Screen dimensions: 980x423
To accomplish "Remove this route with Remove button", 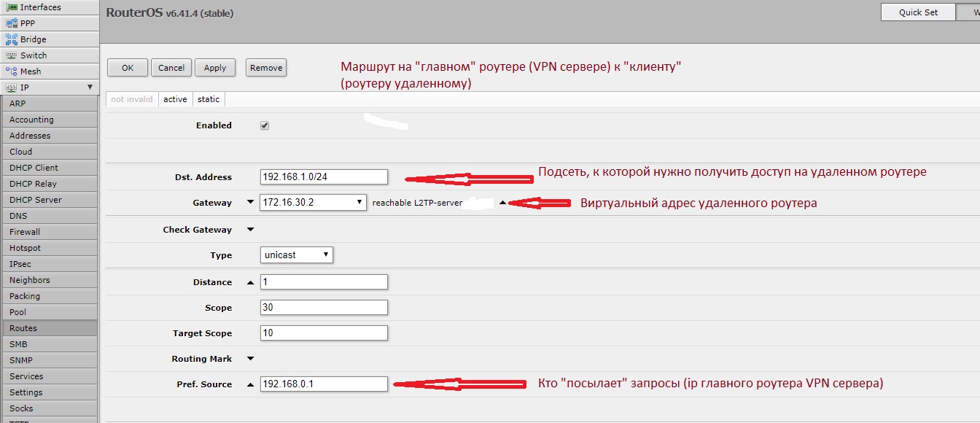I will 266,68.
